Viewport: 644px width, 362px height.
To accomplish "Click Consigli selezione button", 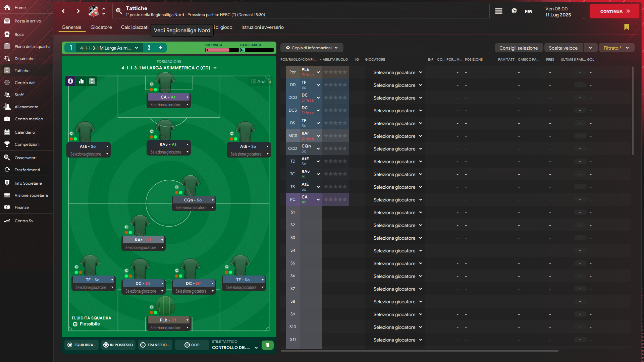I will [x=518, y=48].
